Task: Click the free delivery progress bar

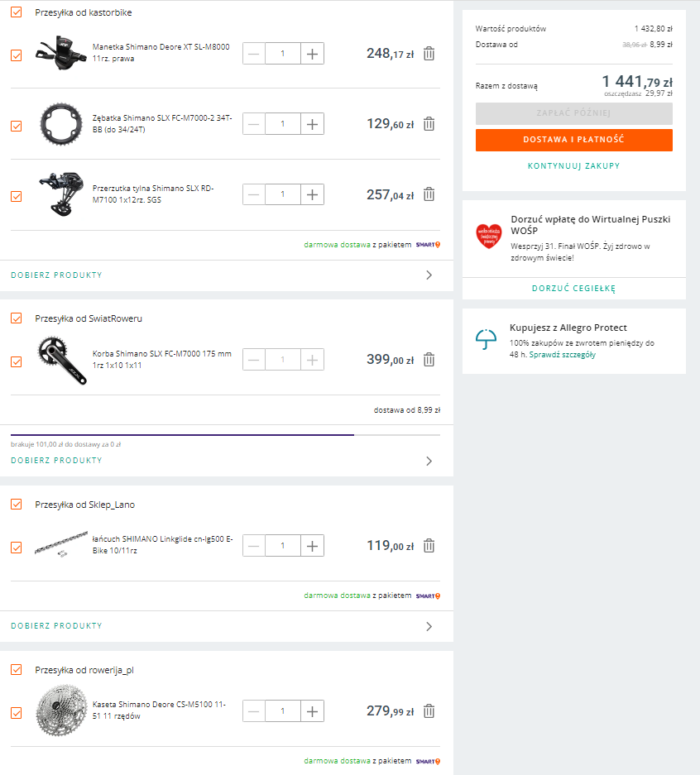Action: click(x=225, y=434)
